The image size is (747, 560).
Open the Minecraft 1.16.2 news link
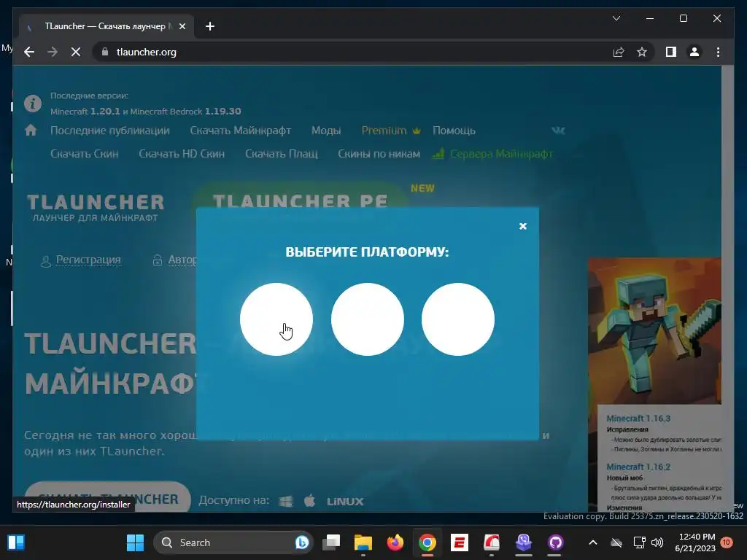click(638, 467)
